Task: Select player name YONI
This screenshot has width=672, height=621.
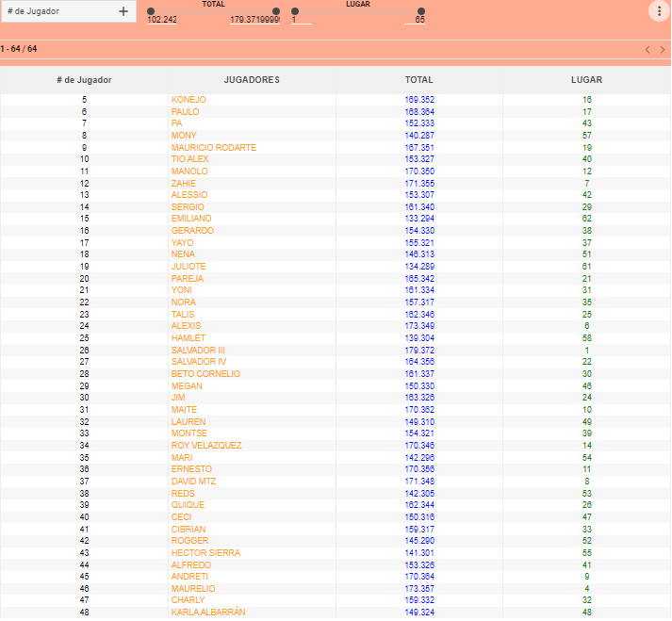Action: 182,290
